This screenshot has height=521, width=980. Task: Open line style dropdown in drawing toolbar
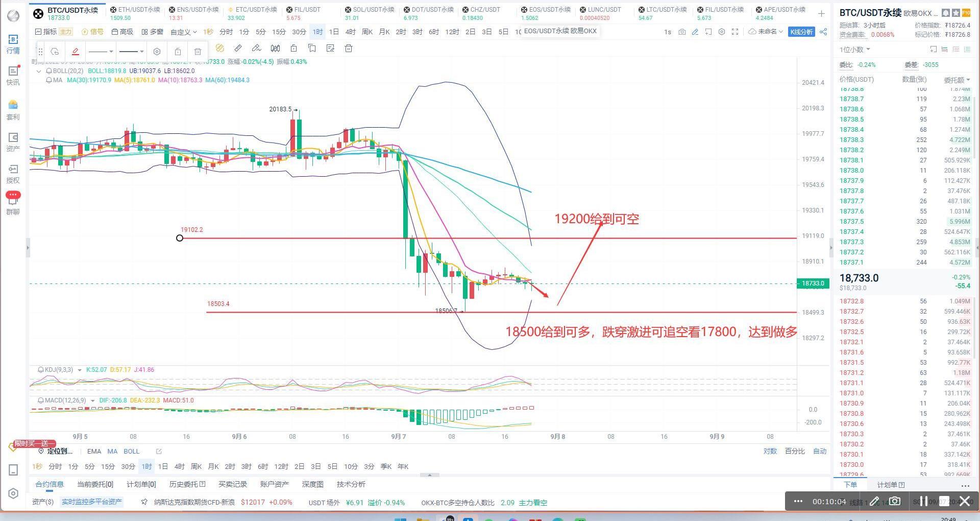[101, 52]
